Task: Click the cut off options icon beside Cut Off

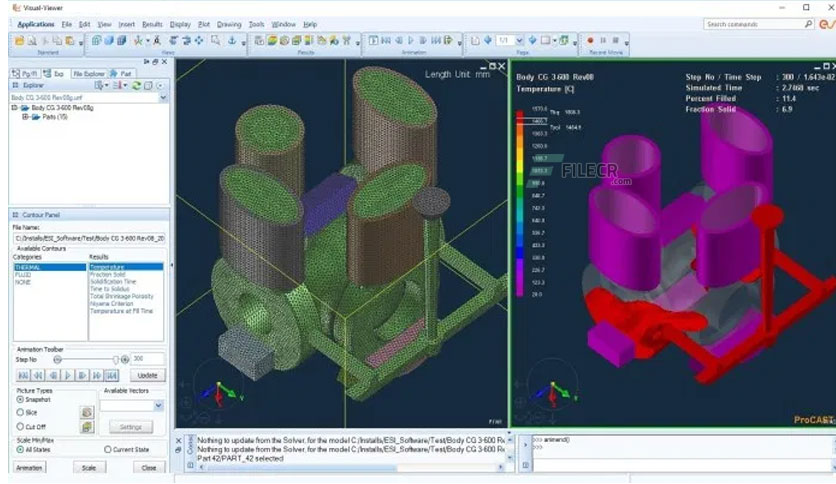Action: point(87,426)
